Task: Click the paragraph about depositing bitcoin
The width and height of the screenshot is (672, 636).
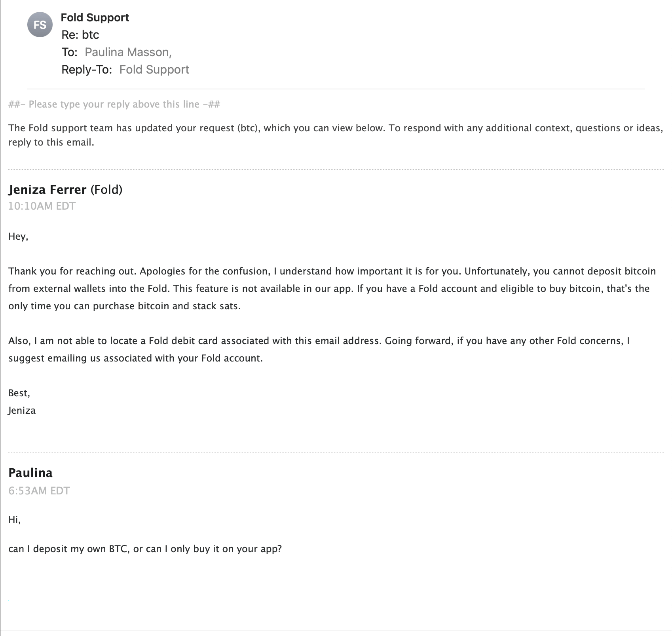Action: pyautogui.click(x=332, y=289)
